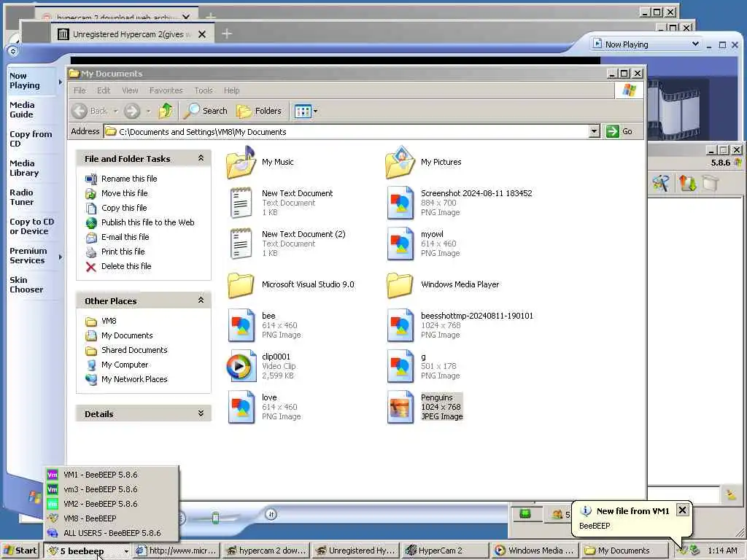
Task: Click Rename this file
Action: [x=129, y=179]
